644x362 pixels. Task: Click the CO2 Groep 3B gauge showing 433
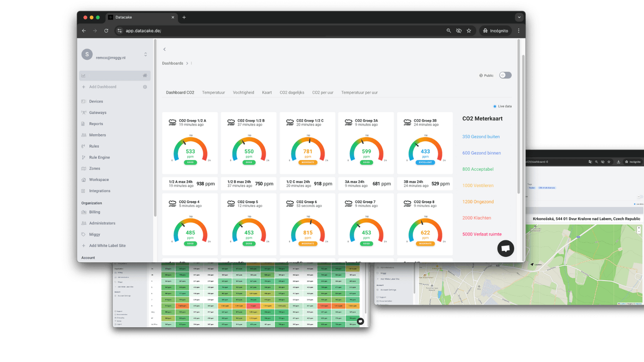425,150
